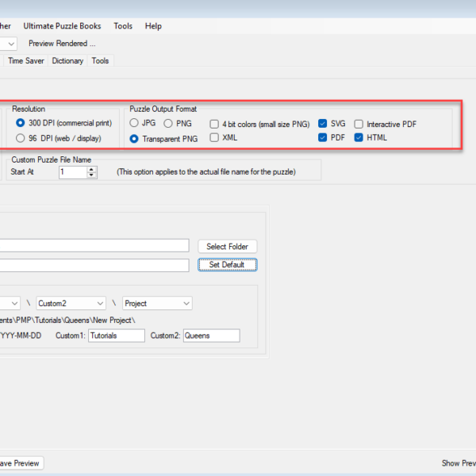
Task: Switch to the Time Saver tab
Action: 26,61
